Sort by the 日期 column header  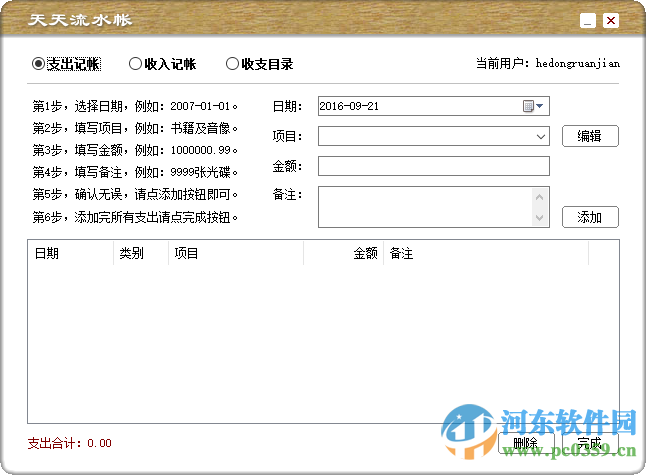[70, 253]
